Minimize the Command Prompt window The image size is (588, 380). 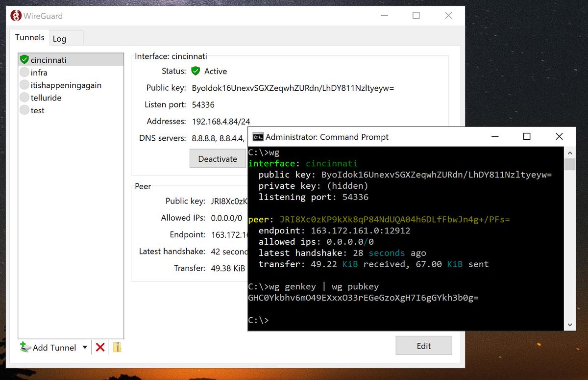coord(495,137)
